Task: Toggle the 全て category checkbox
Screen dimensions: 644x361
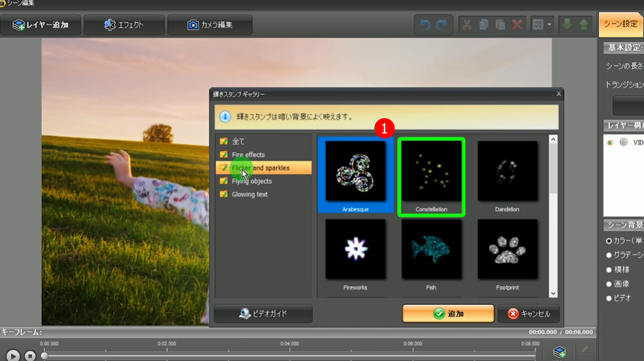Action: [223, 141]
